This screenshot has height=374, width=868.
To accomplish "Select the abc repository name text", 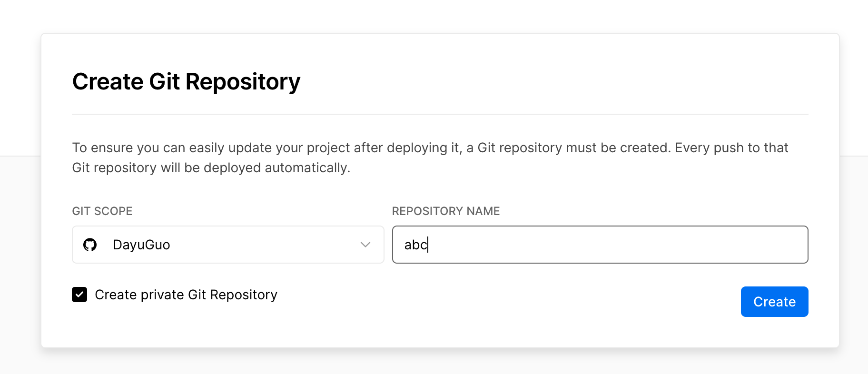I will [x=415, y=245].
